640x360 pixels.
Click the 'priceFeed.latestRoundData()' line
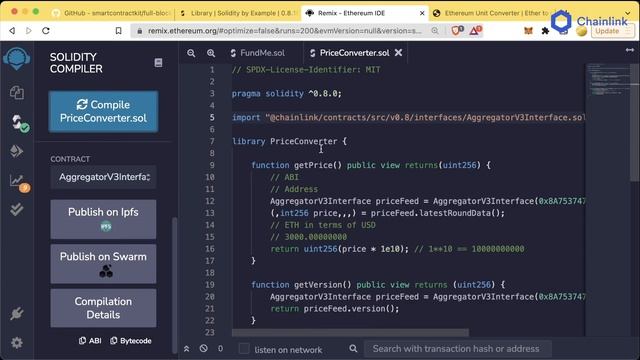387,213
